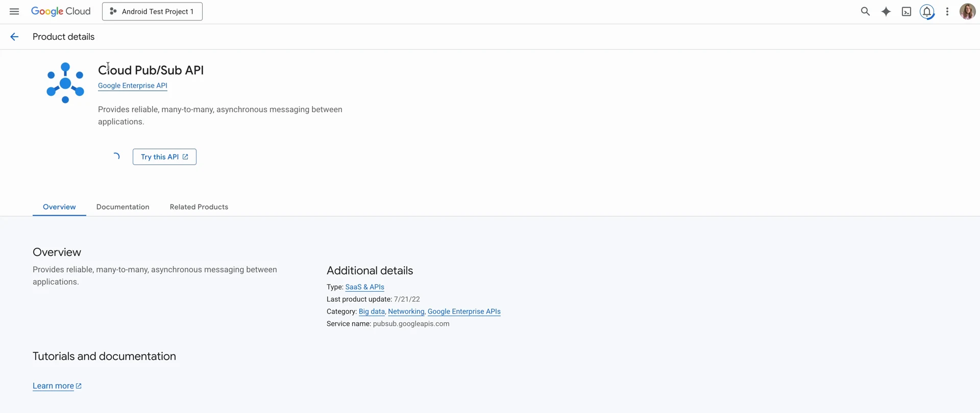Open the user account avatar
This screenshot has height=413, width=980.
point(967,11)
